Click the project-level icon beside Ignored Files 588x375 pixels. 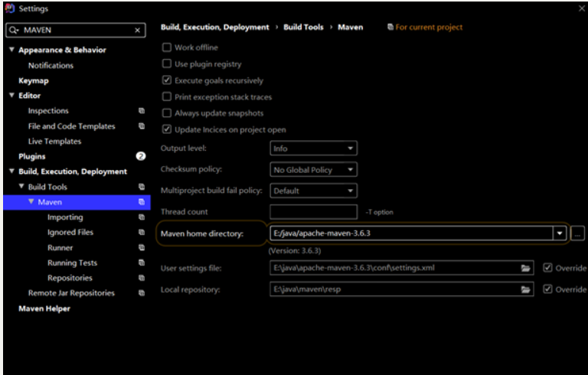click(x=142, y=232)
